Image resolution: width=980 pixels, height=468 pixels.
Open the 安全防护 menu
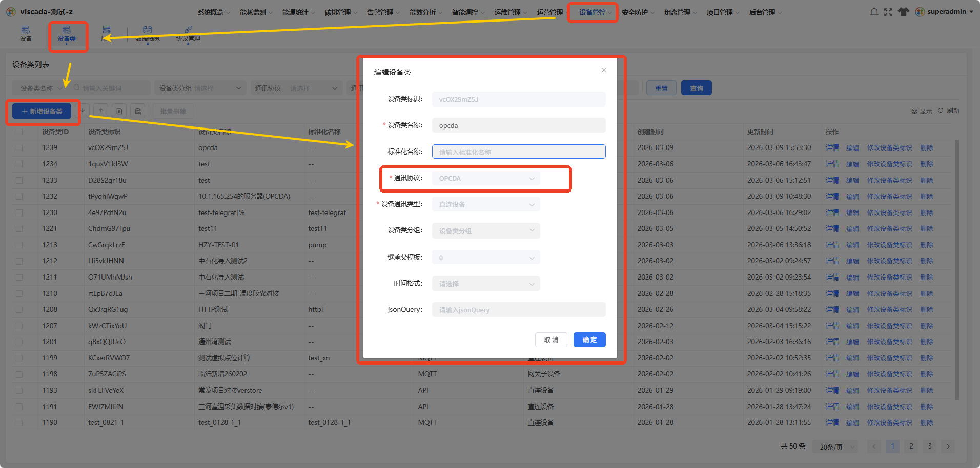638,12
